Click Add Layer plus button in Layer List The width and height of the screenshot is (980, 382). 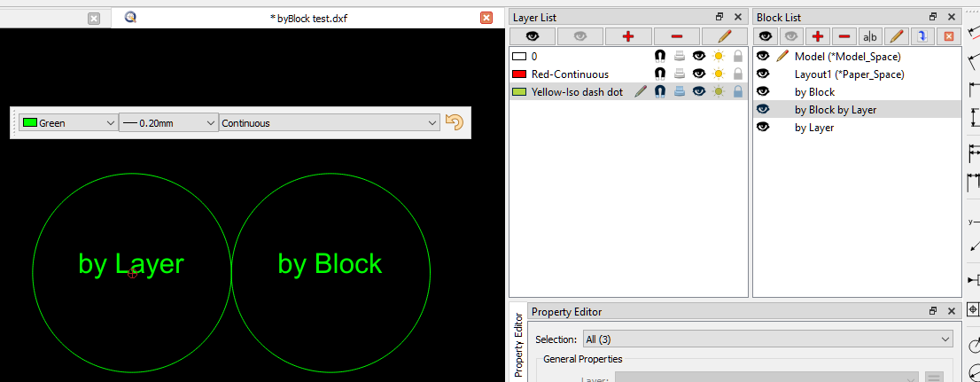pos(628,36)
